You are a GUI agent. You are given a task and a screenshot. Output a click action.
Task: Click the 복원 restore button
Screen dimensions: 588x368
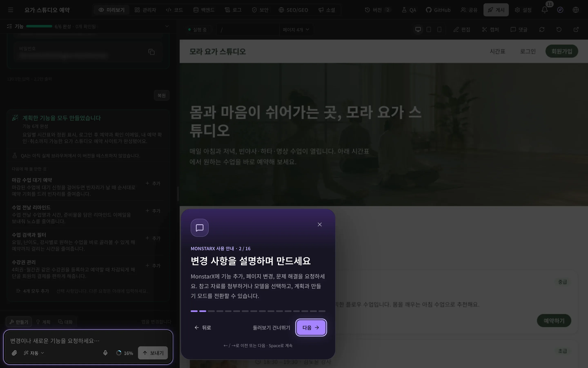point(161,95)
